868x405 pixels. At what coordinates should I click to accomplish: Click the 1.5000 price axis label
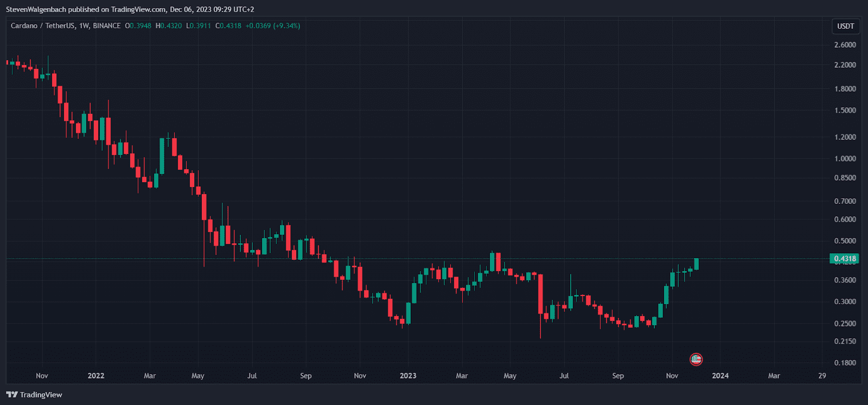[x=845, y=111]
